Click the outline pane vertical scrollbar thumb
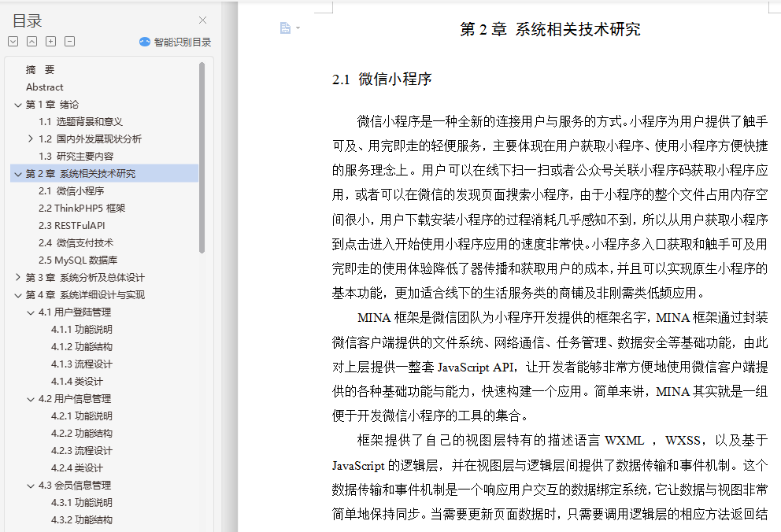 [202, 157]
